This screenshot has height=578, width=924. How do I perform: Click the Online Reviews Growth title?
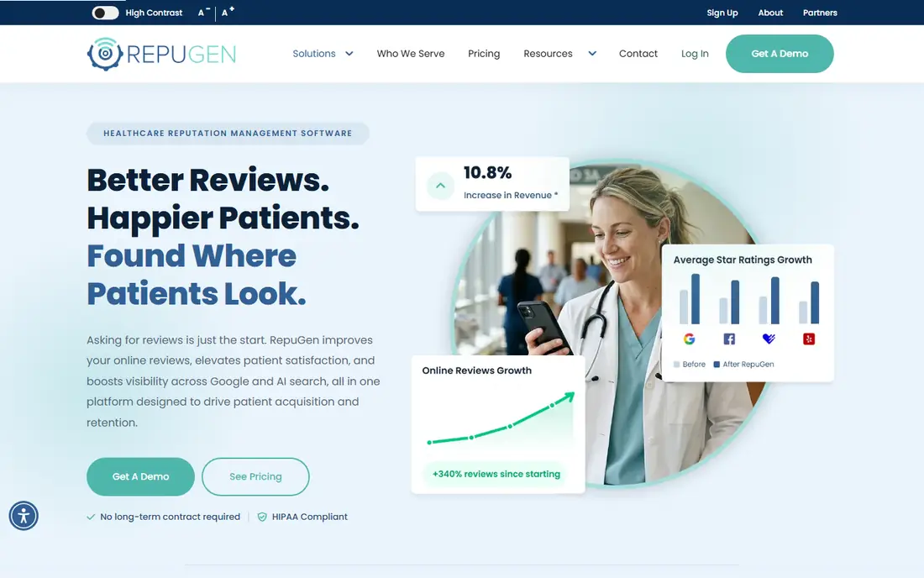pos(477,370)
